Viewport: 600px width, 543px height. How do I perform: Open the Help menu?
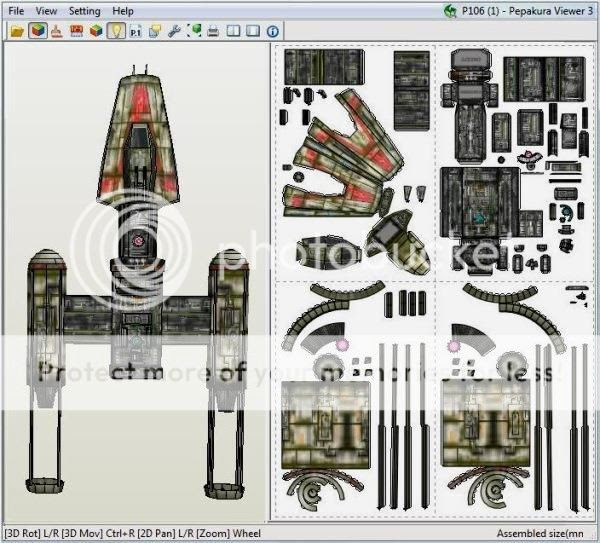(x=123, y=11)
